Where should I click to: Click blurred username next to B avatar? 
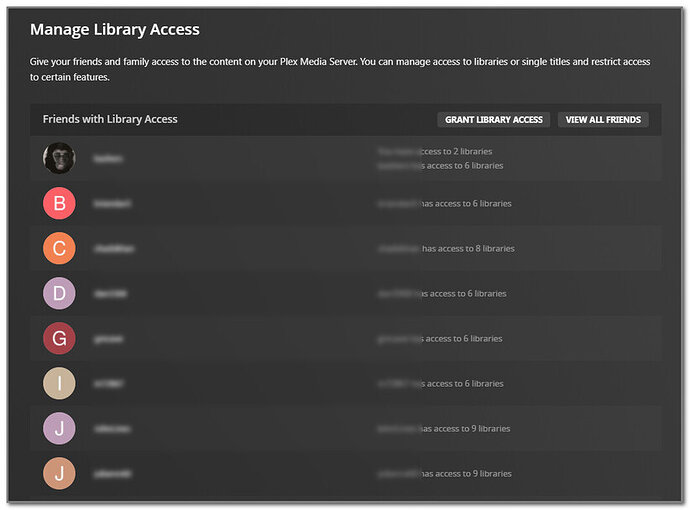(x=112, y=203)
